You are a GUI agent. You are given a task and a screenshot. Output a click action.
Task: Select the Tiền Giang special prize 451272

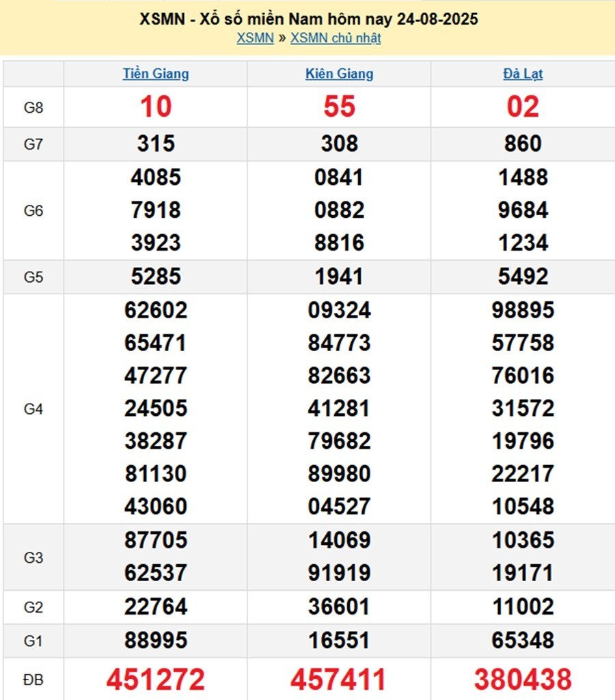pyautogui.click(x=156, y=680)
